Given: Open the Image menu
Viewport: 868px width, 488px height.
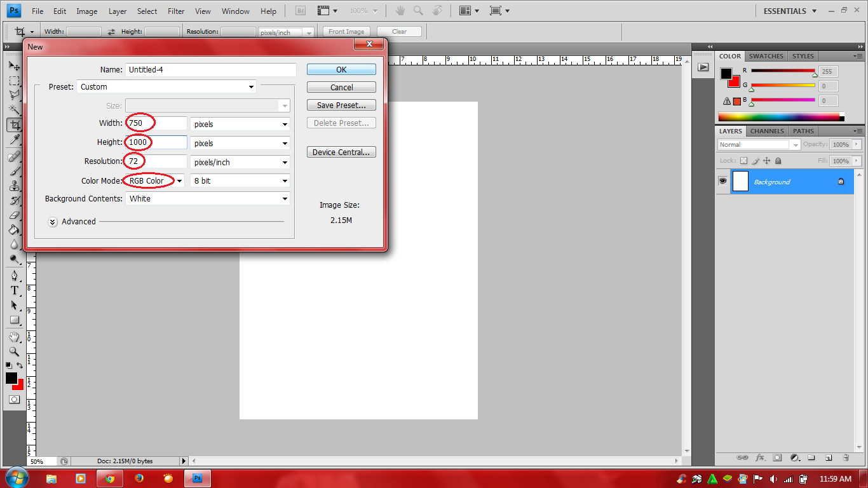Looking at the screenshot, I should coord(87,11).
